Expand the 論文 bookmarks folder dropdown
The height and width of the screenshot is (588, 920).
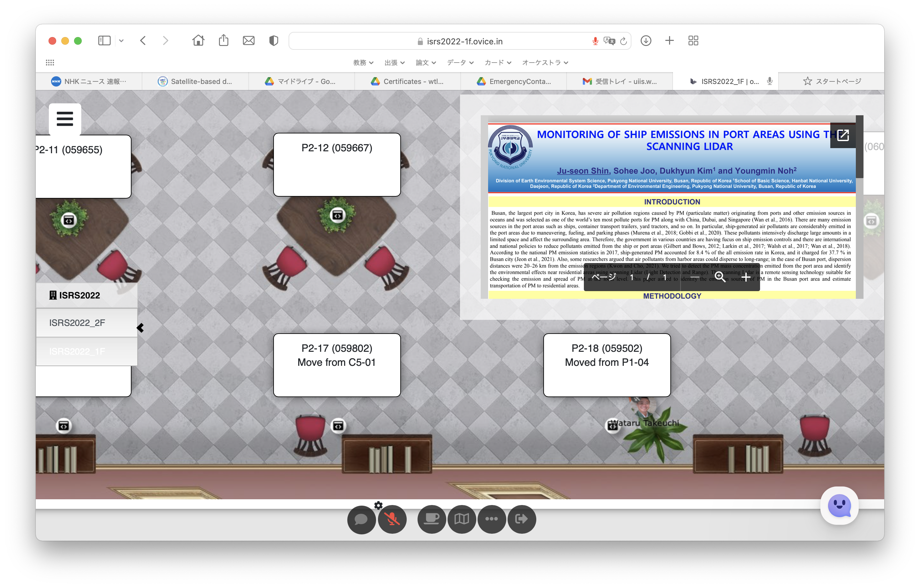tap(426, 63)
